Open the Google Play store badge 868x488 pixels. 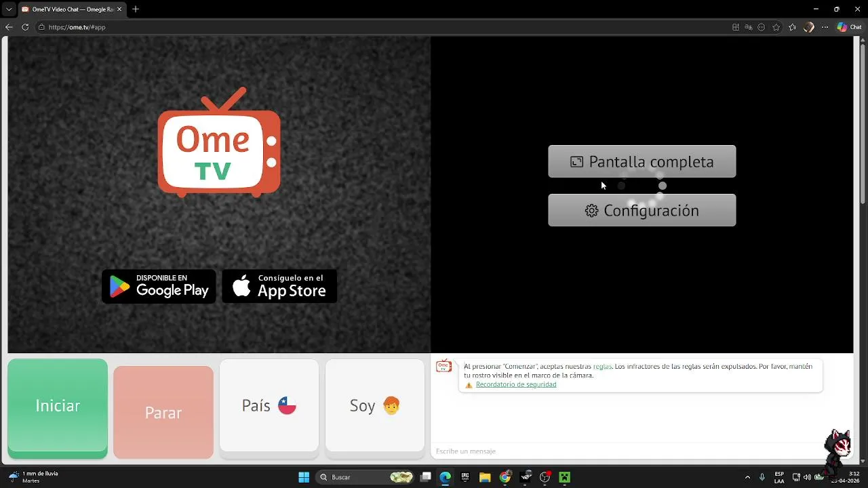[x=159, y=286]
